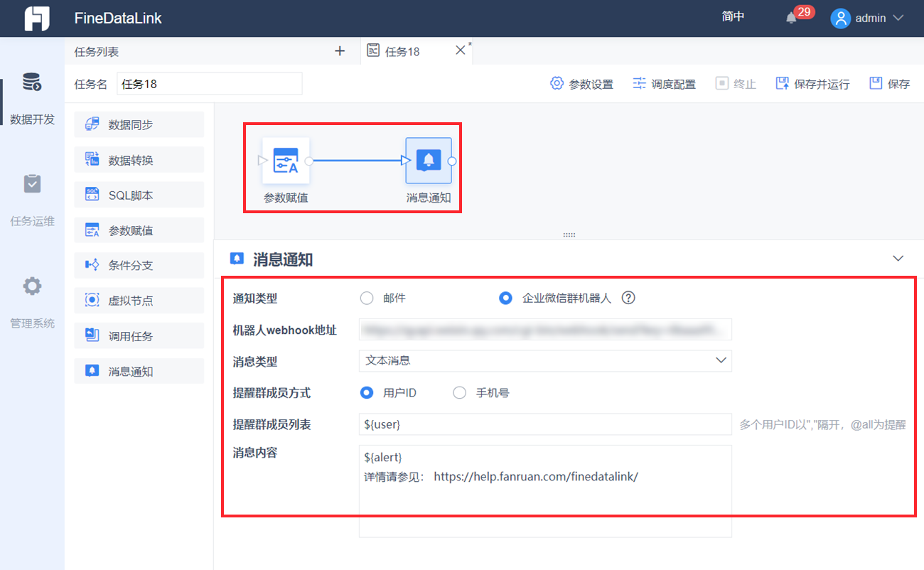Click the 调用任务 node icon

[92, 335]
